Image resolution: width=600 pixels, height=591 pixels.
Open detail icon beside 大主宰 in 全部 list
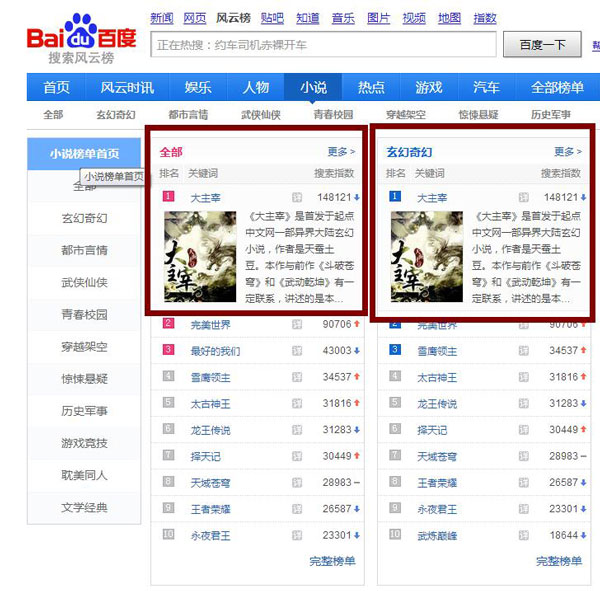coord(297,198)
